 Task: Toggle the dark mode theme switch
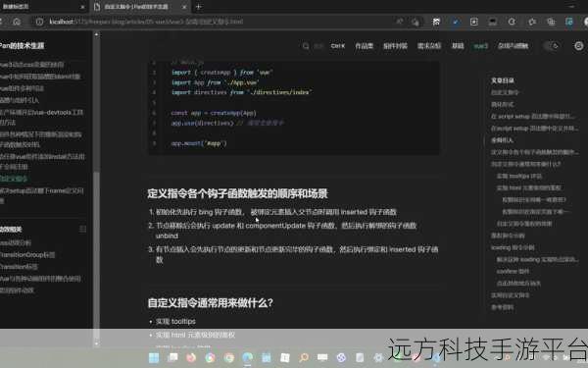(551, 46)
